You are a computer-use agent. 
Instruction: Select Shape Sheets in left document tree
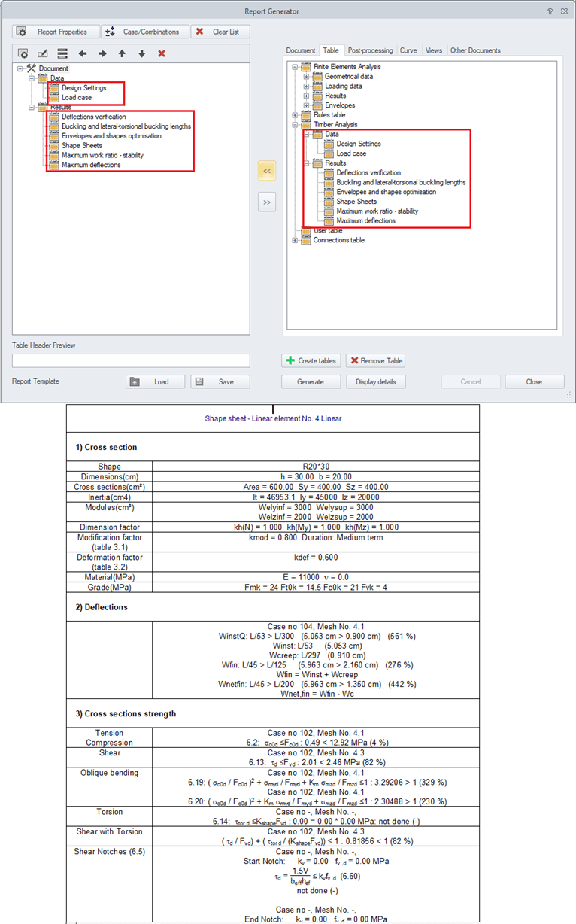[82, 146]
